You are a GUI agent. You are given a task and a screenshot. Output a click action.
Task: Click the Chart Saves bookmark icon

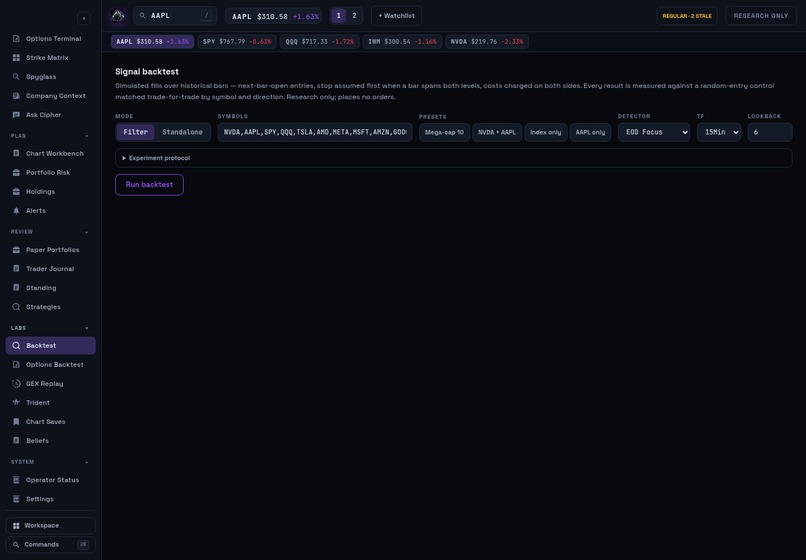point(16,422)
